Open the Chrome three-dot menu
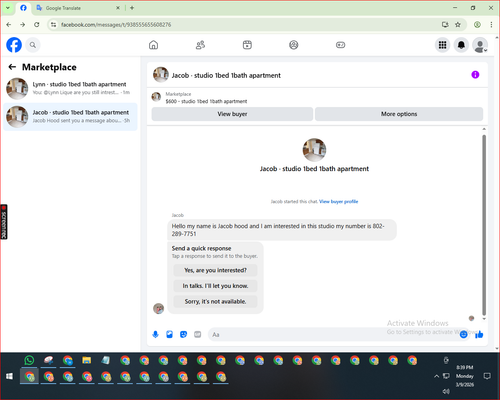 (x=491, y=25)
